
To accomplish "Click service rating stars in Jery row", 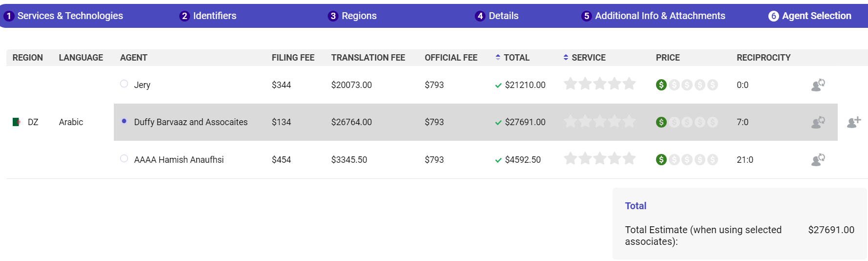I will [x=599, y=84].
